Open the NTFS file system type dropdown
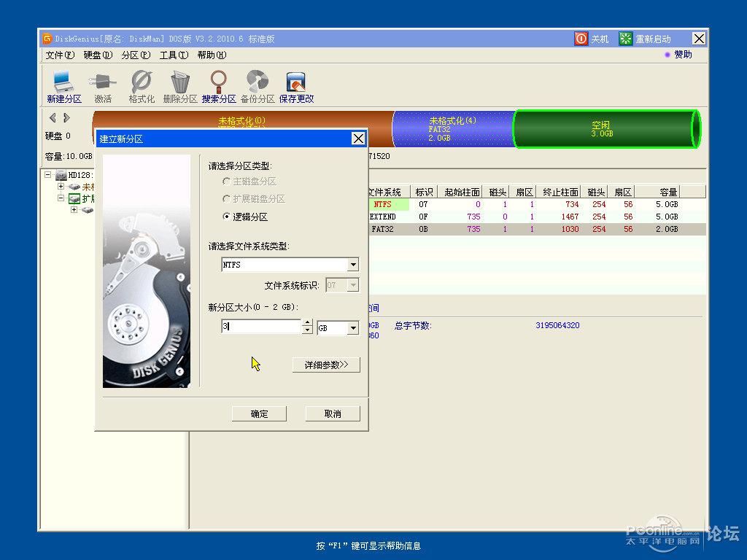Screen dimensions: 747x560 tap(353, 264)
